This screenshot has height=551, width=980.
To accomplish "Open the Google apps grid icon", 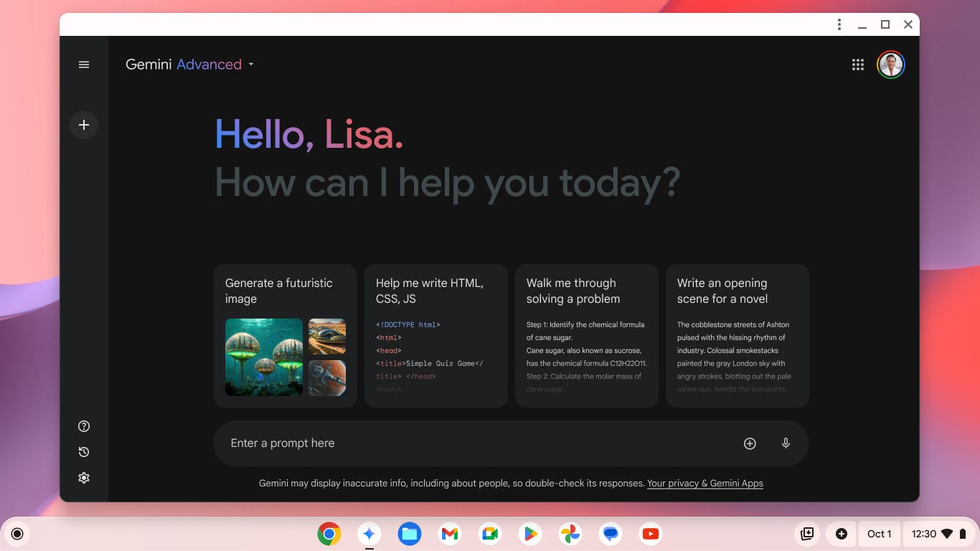I will [857, 65].
